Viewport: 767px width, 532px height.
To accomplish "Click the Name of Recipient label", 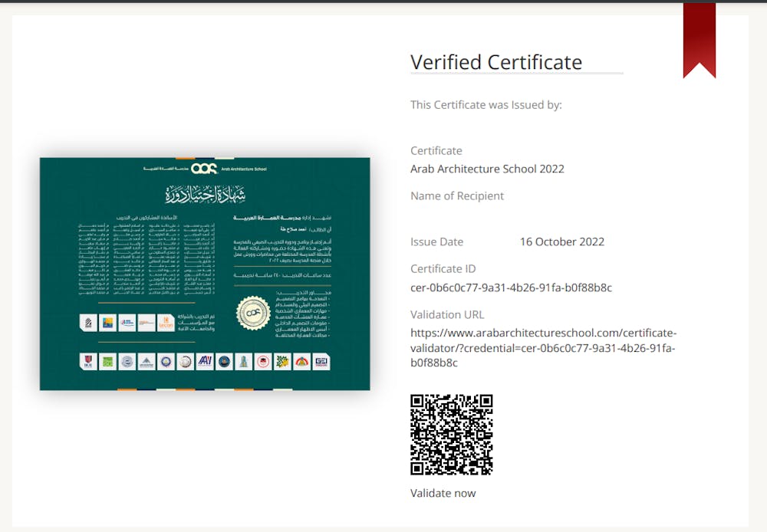I will (x=457, y=196).
